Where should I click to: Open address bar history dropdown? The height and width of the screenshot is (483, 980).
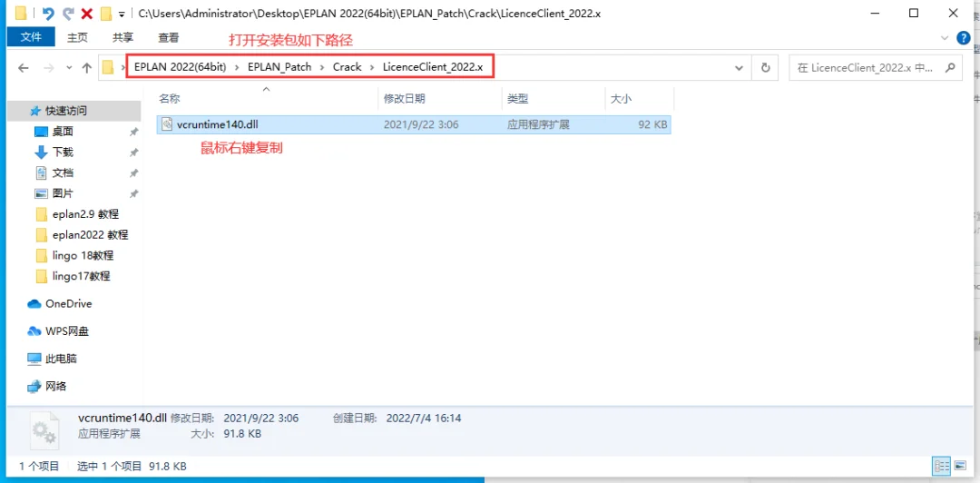740,67
